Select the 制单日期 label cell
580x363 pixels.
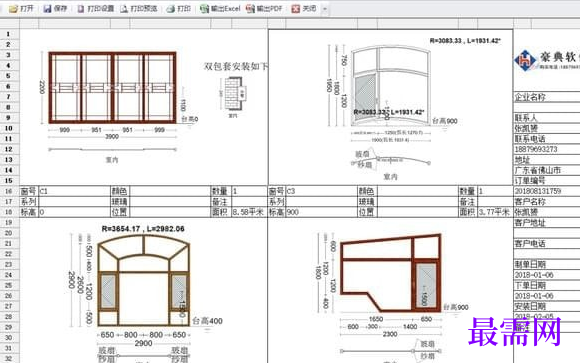click(x=547, y=265)
